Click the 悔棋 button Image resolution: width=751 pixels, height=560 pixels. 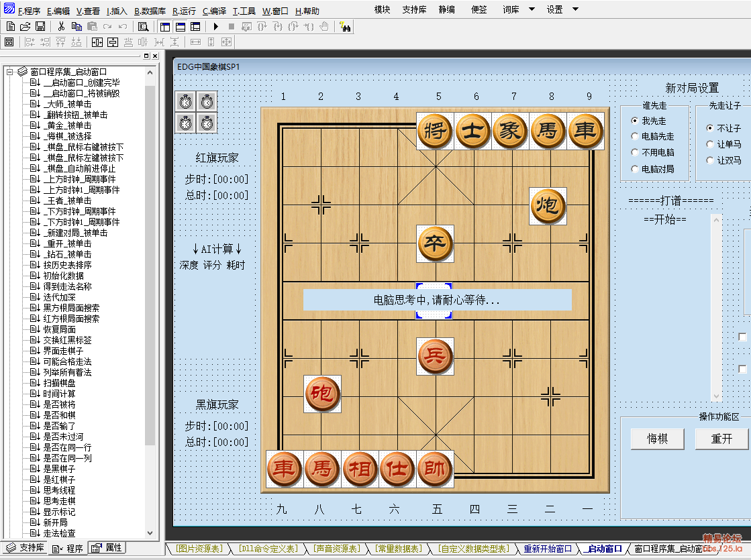(658, 439)
